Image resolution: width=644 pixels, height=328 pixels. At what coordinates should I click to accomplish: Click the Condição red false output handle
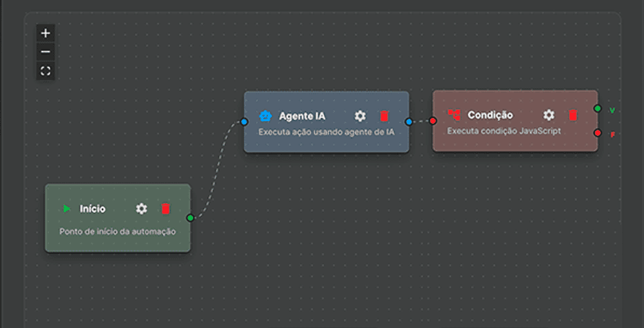pos(598,133)
